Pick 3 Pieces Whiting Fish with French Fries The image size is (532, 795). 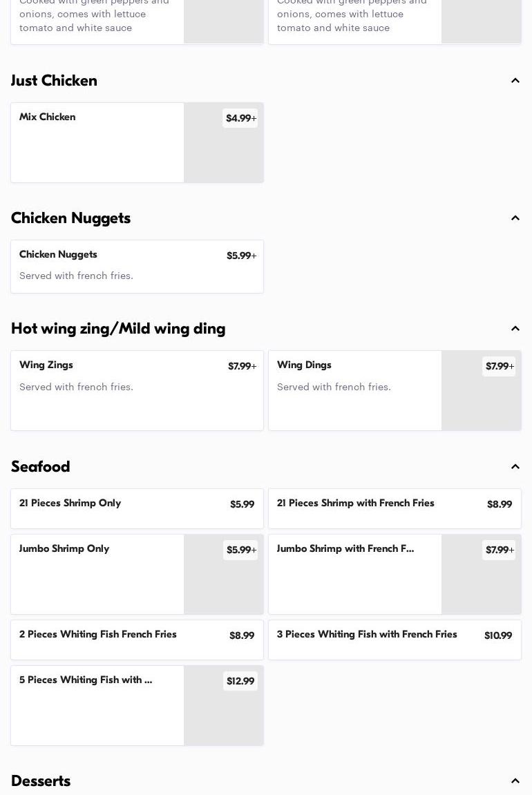[x=395, y=639]
